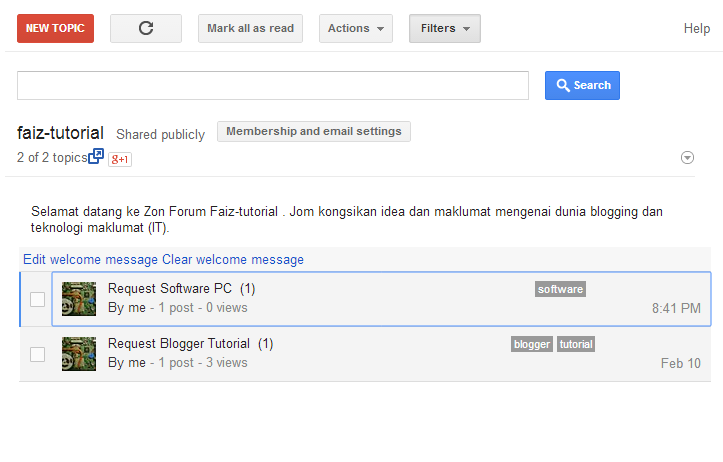The image size is (723, 462).
Task: Click Clear welcome message link
Action: [x=233, y=260]
